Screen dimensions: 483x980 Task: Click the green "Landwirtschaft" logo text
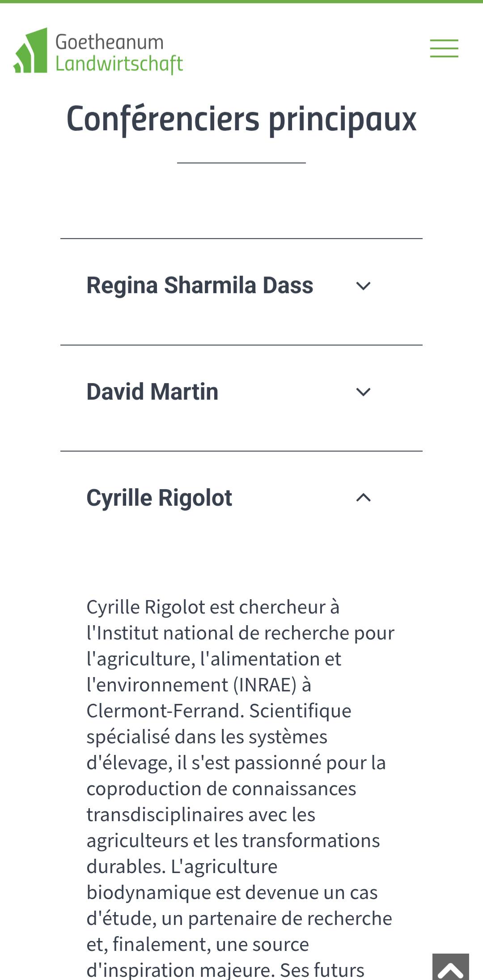[119, 64]
